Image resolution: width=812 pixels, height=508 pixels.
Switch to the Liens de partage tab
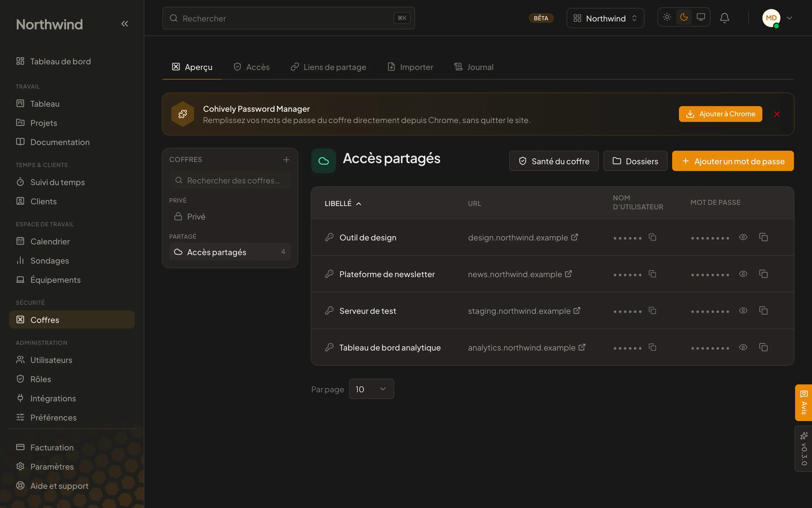328,67
